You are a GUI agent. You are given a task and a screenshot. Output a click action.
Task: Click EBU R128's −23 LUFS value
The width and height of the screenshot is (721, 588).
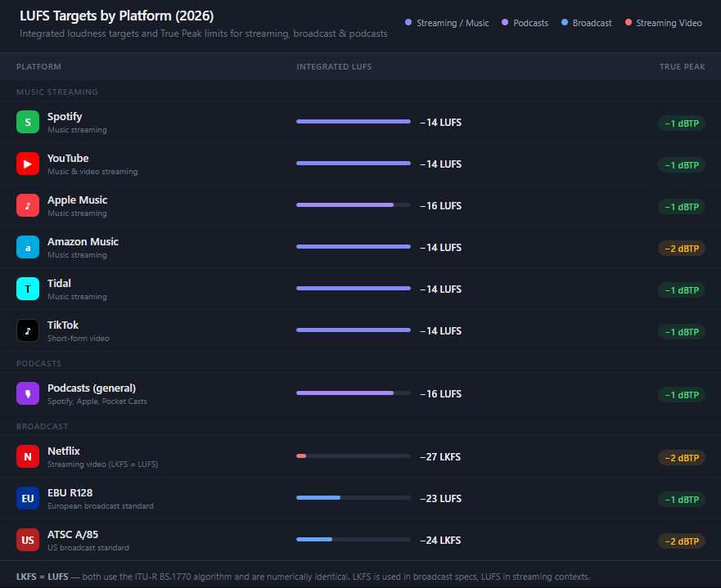pyautogui.click(x=440, y=499)
